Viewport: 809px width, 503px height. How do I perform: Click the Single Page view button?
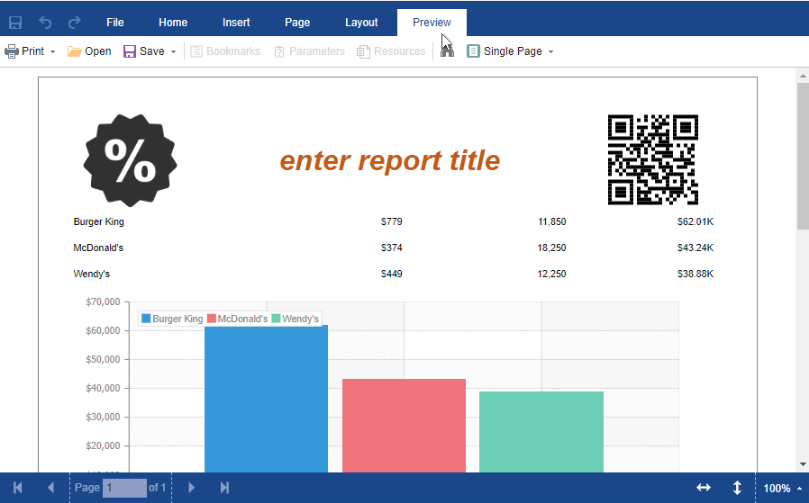point(505,51)
